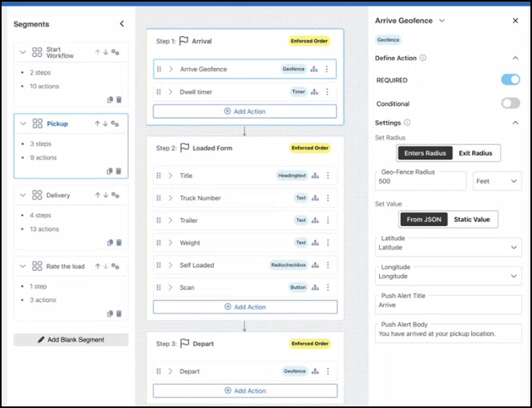Expand the Self Loaded action row

coord(170,265)
